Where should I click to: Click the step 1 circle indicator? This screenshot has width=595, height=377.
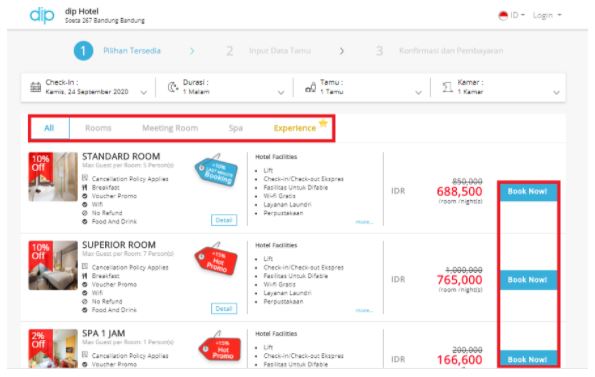[x=83, y=51]
